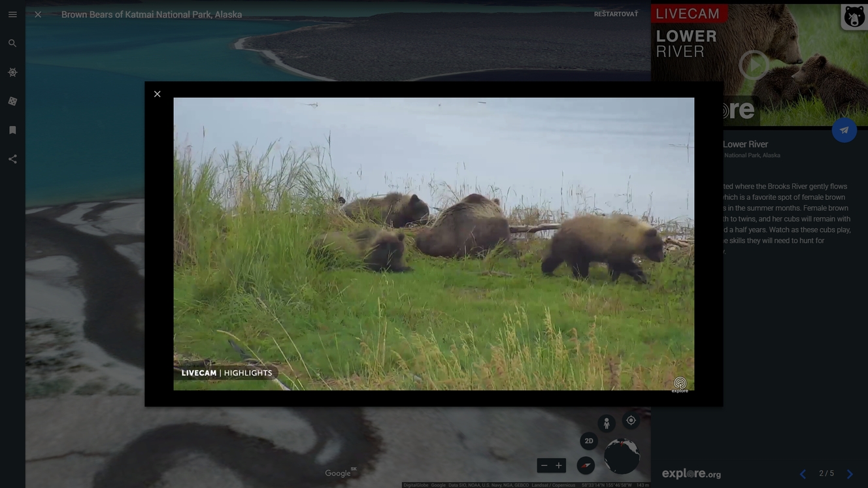Click the bear avatar icon

(x=854, y=17)
